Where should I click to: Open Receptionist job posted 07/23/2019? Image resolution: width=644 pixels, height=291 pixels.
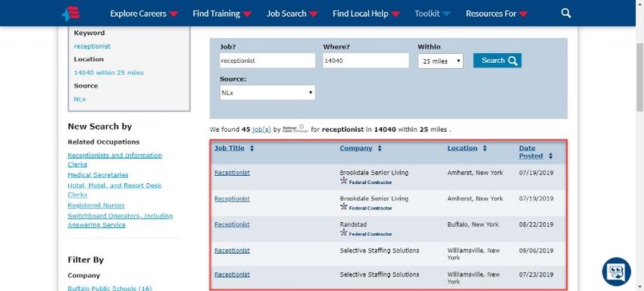click(232, 274)
